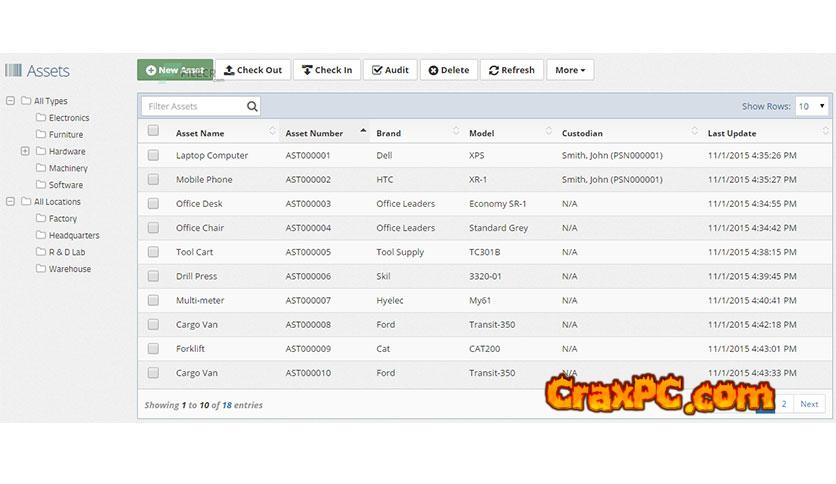The image size is (836, 484).
Task: Open the Show Rows dropdown
Action: pyautogui.click(x=811, y=106)
